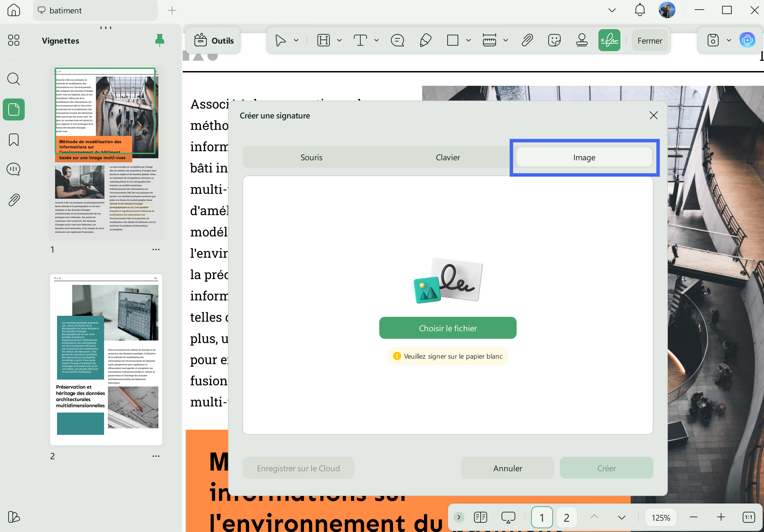Select the rectangle shape tool

[452, 41]
